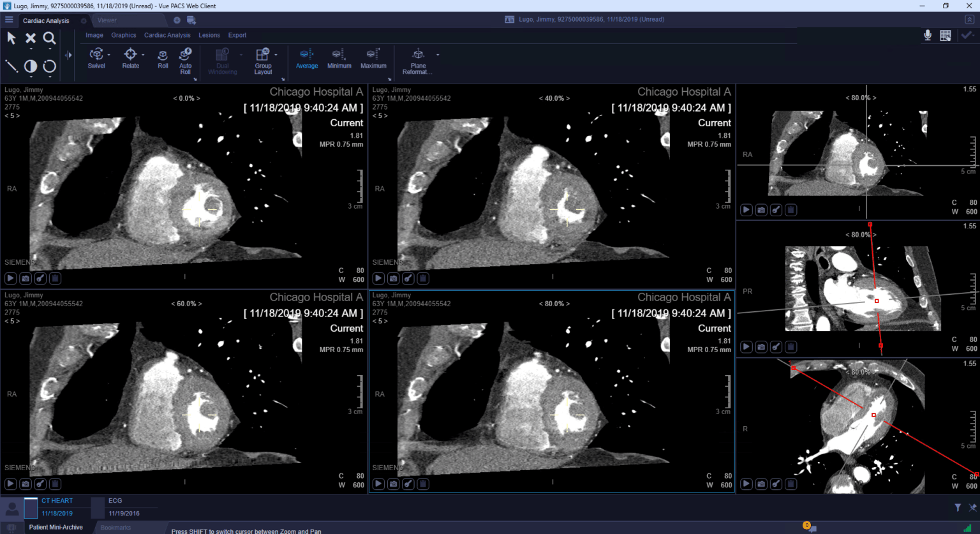Toggle Average rendering mode
980x534 pixels.
point(306,58)
